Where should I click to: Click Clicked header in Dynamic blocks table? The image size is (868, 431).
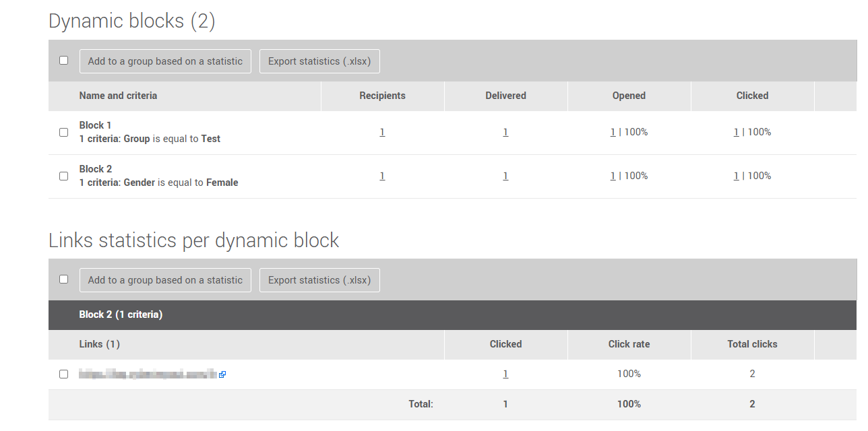click(x=752, y=96)
